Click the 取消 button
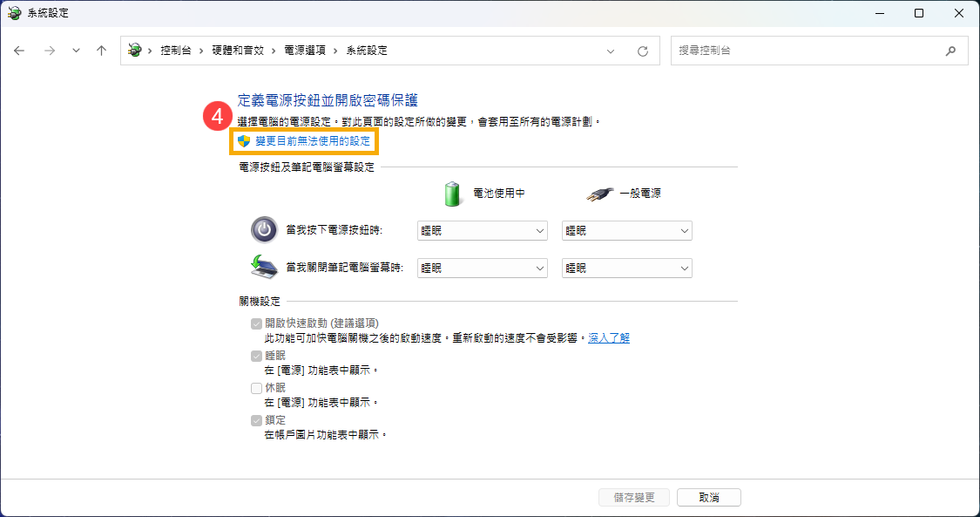Screen dimensions: 980x517 (708, 498)
